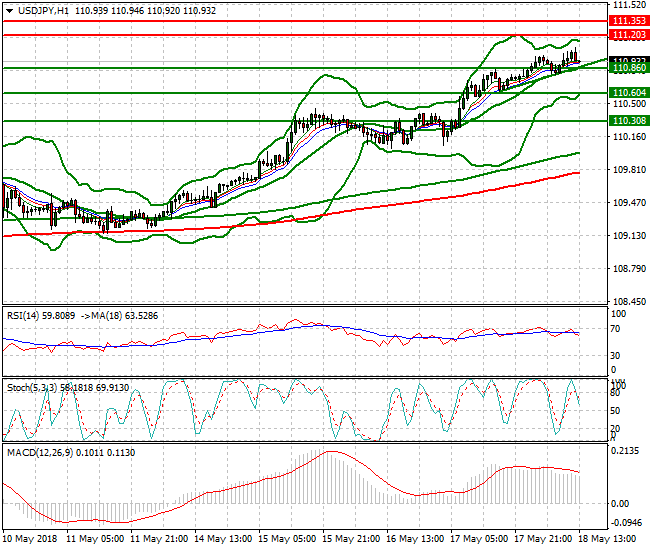Click the 15 May 21:00 time axis label
Image resolution: width=650 pixels, height=550 pixels.
[351, 539]
